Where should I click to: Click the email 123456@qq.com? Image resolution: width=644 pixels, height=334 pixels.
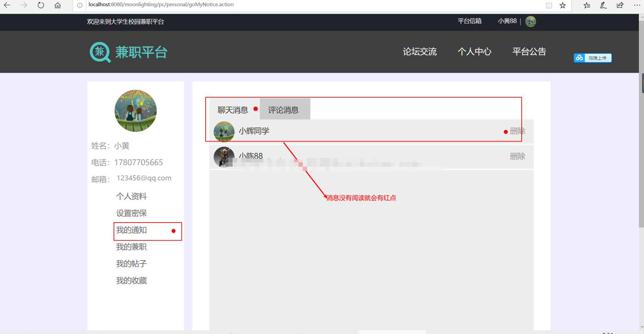click(x=144, y=178)
